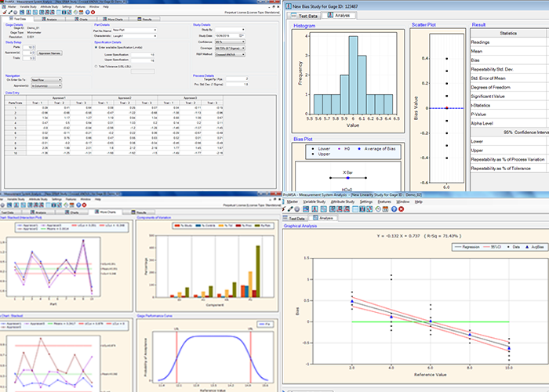Click 'Degrees of Freedom' row in Result table
Viewport: 549px width, 392px height.
click(x=510, y=87)
